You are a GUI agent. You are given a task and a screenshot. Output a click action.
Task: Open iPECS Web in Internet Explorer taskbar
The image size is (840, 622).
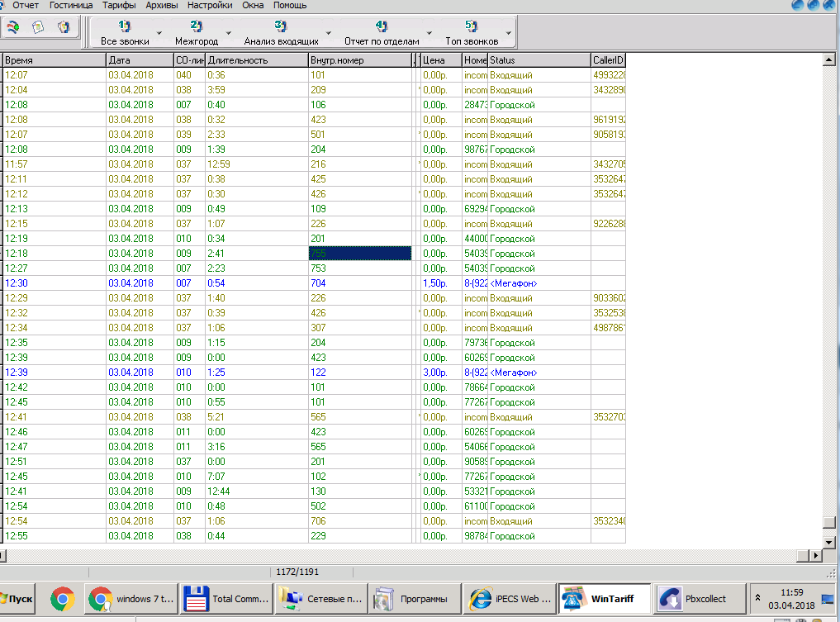(508, 598)
